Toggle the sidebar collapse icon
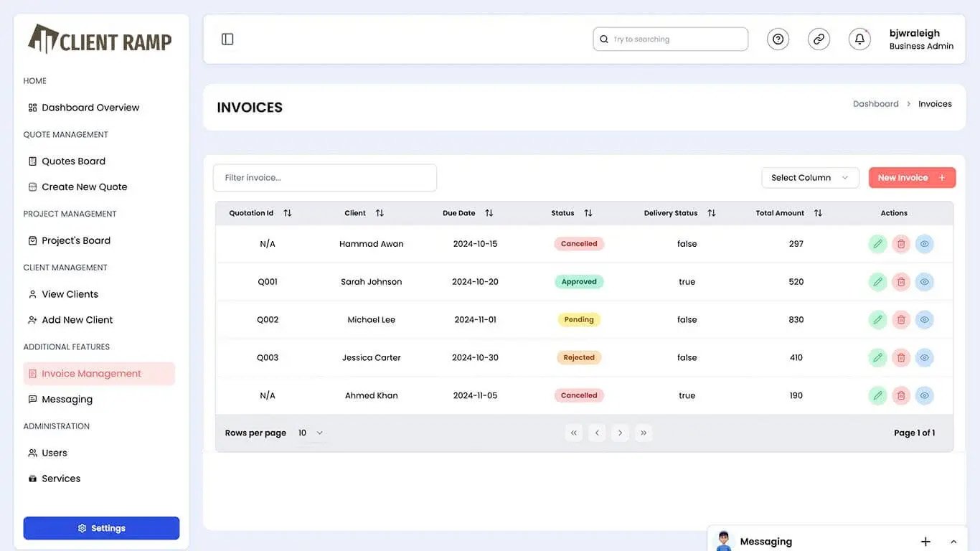980x551 pixels. point(227,39)
